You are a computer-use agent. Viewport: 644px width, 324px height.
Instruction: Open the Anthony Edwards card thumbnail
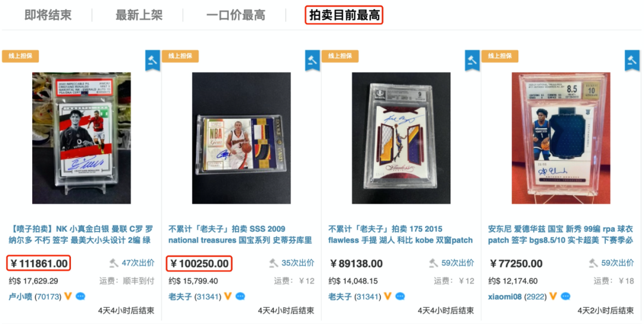561,138
